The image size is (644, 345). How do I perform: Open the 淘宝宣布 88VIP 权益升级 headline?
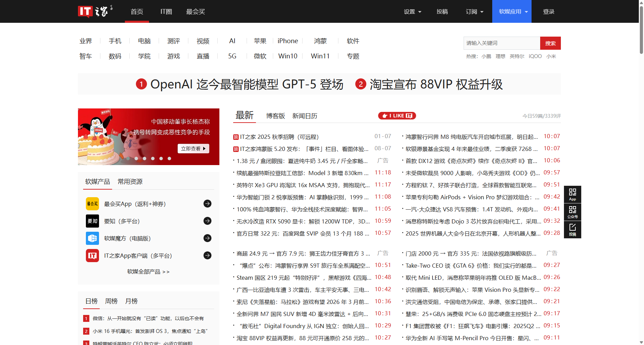pos(436,84)
